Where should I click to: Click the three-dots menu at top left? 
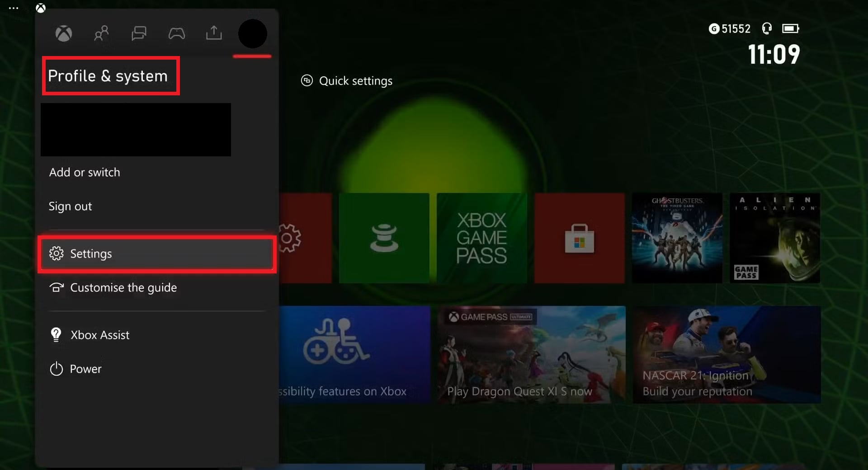tap(14, 8)
